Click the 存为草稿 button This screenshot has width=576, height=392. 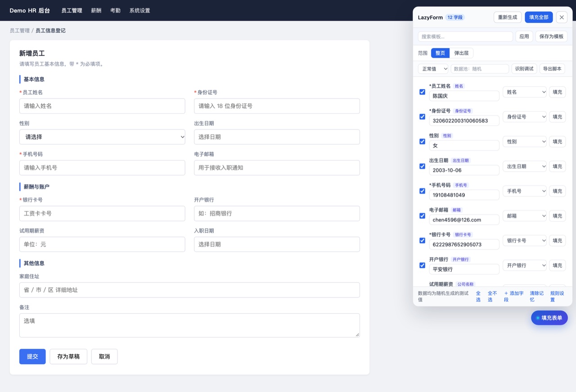(x=68, y=356)
